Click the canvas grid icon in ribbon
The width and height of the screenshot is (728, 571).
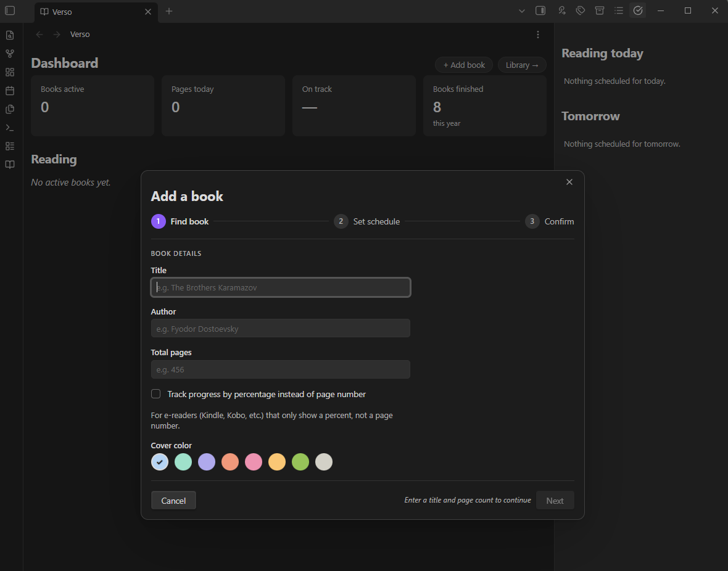tap(10, 72)
